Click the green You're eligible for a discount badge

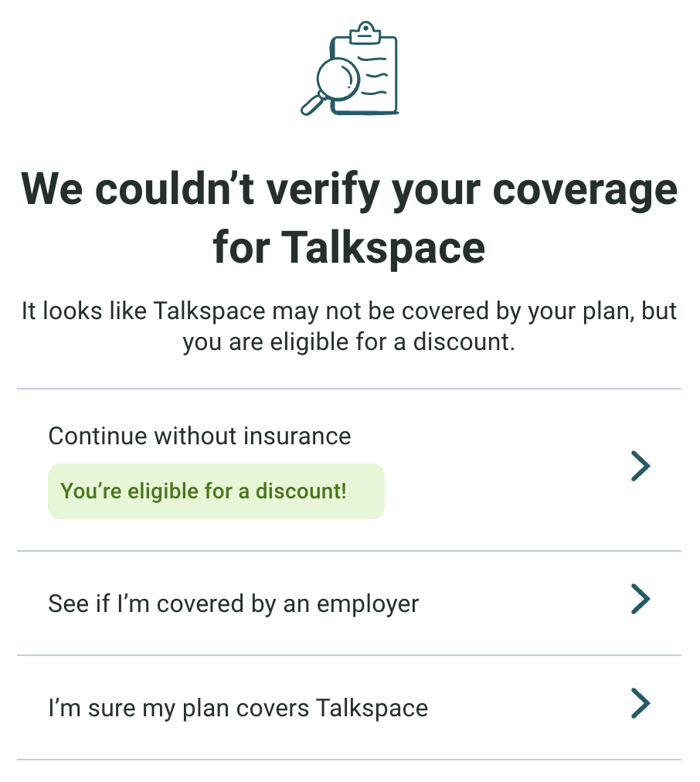pos(216,491)
